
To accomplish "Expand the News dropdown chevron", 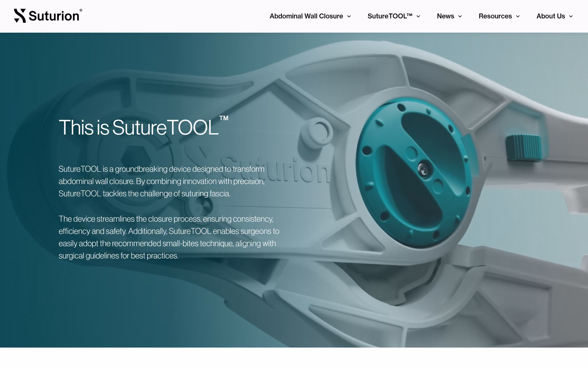I will (460, 17).
